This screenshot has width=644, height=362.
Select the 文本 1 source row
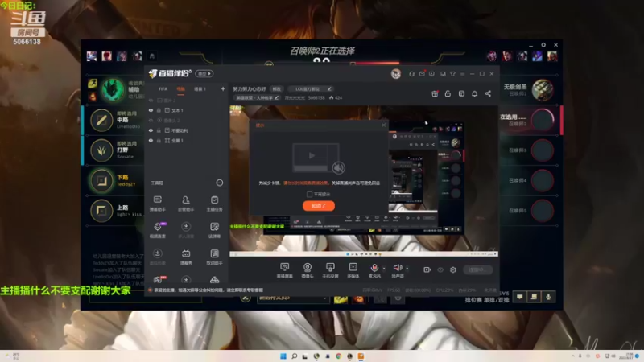186,110
